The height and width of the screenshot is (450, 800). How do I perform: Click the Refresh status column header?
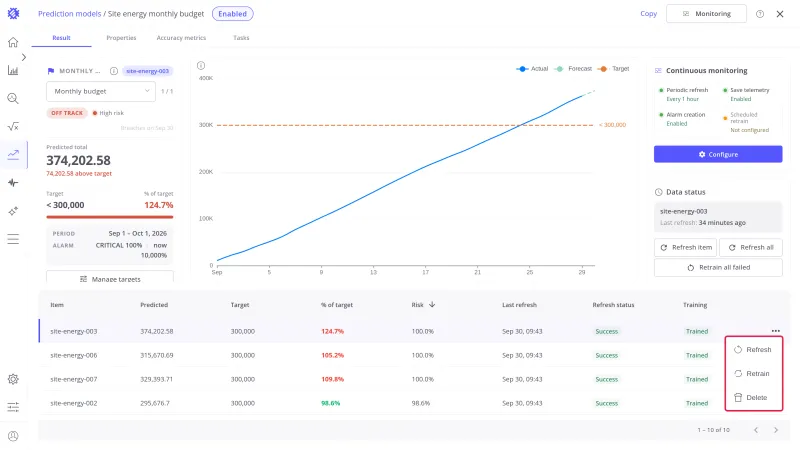613,305
